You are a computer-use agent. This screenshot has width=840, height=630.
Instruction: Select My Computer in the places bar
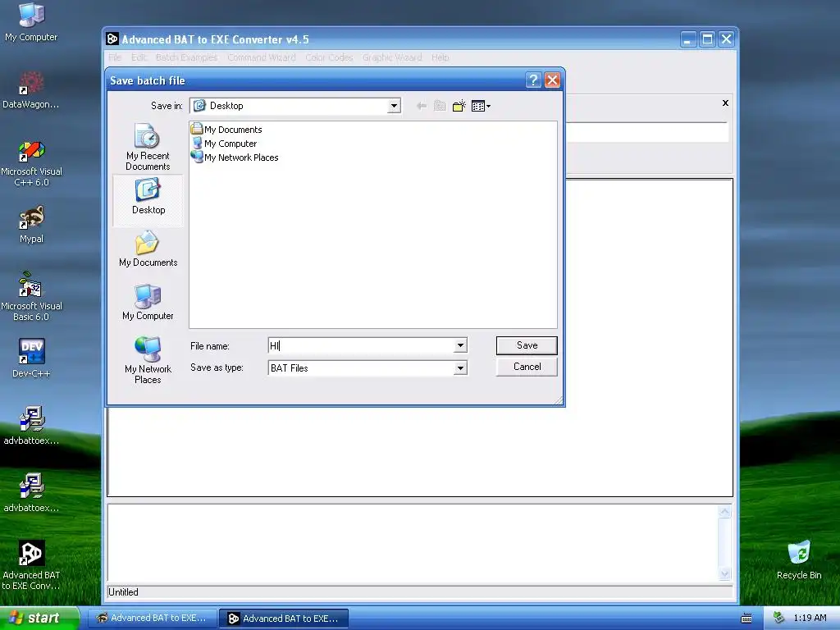tap(148, 303)
